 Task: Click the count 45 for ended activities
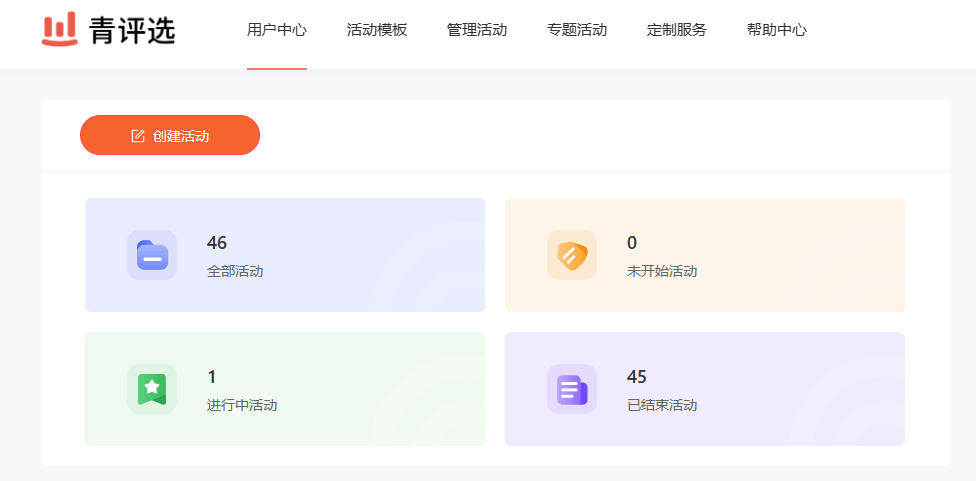637,377
